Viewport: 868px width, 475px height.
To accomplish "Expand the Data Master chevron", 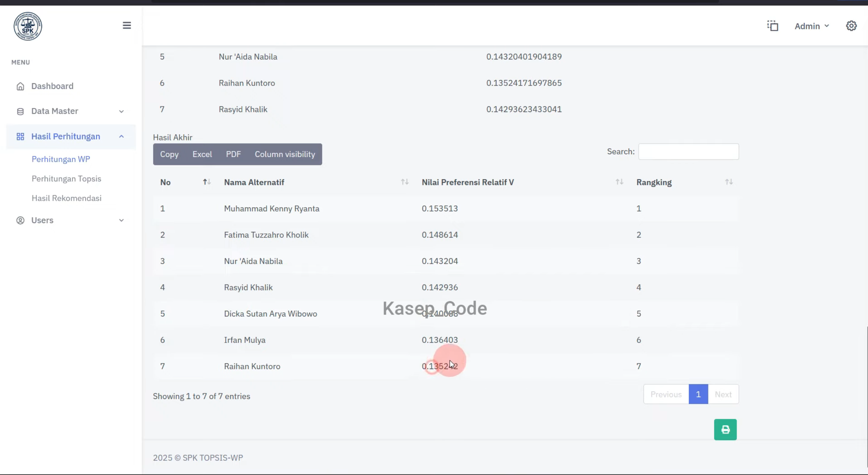I will (x=121, y=111).
